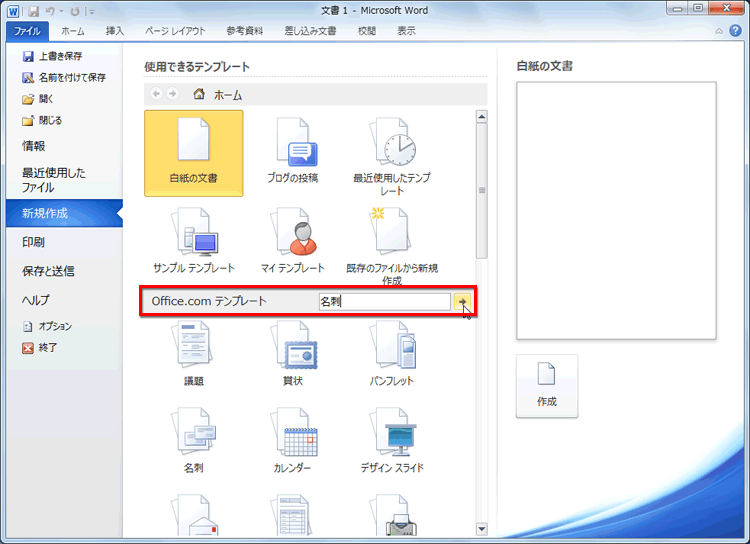Open the 議題 template category
The image size is (750, 544).
[x=194, y=353]
